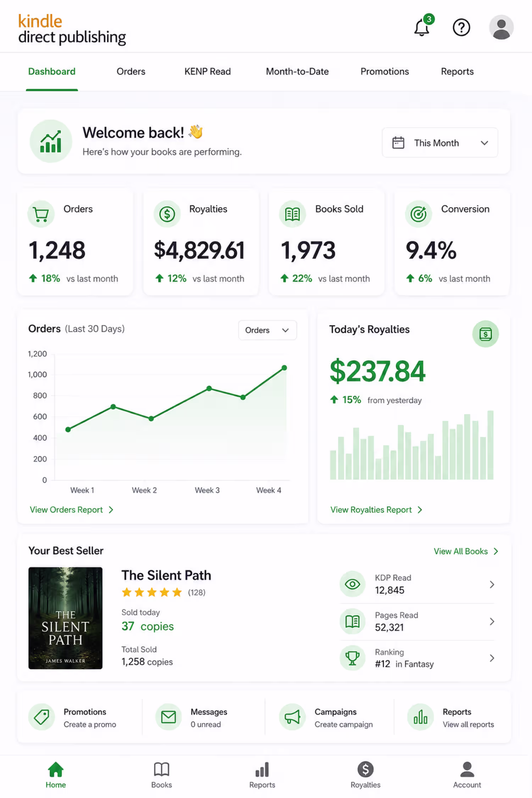Click the $237.84 today's royalties amount
This screenshot has width=532, height=798.
pyautogui.click(x=377, y=371)
